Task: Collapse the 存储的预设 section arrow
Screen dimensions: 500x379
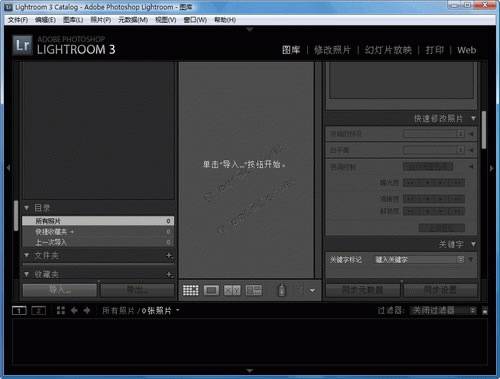Action: (471, 134)
